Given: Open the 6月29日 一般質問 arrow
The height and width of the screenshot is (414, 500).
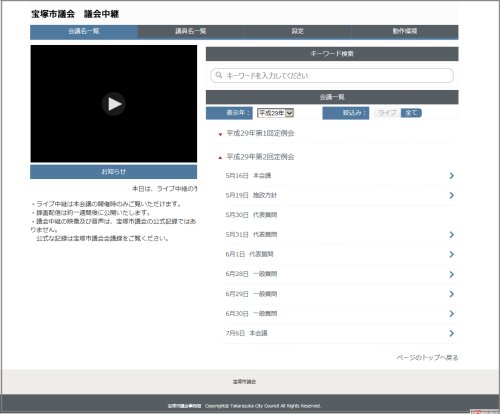Looking at the screenshot, I should 451,294.
